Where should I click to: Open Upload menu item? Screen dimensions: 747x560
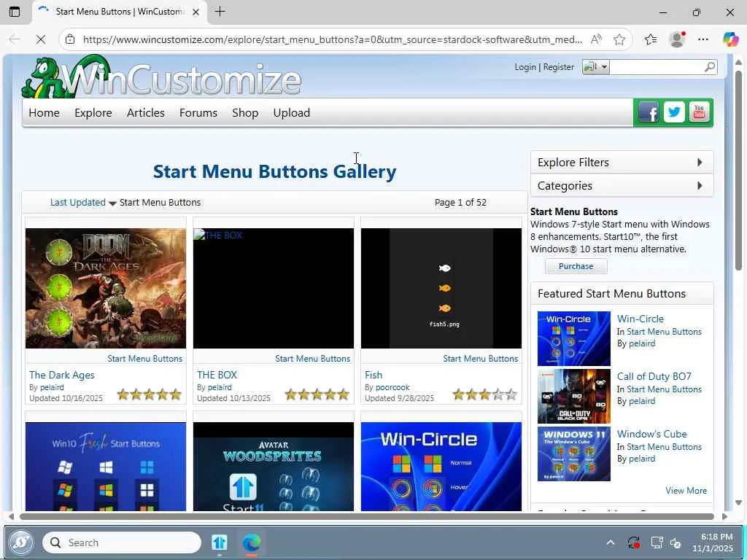click(292, 113)
